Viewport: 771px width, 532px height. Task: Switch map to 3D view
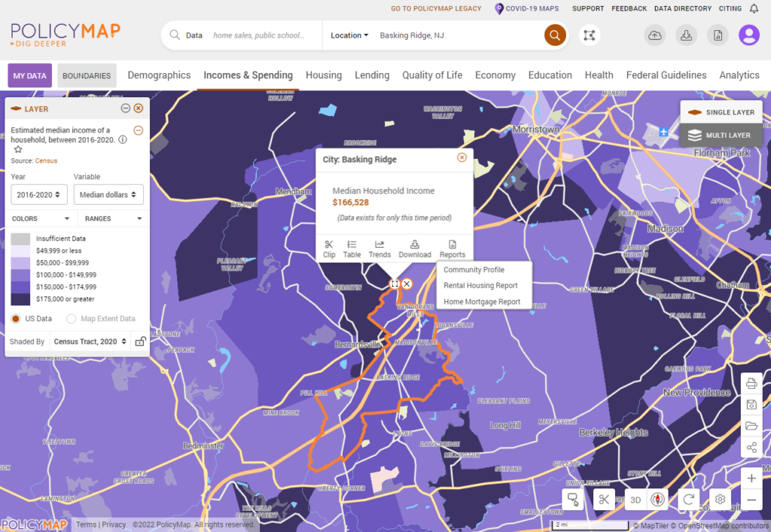click(635, 500)
